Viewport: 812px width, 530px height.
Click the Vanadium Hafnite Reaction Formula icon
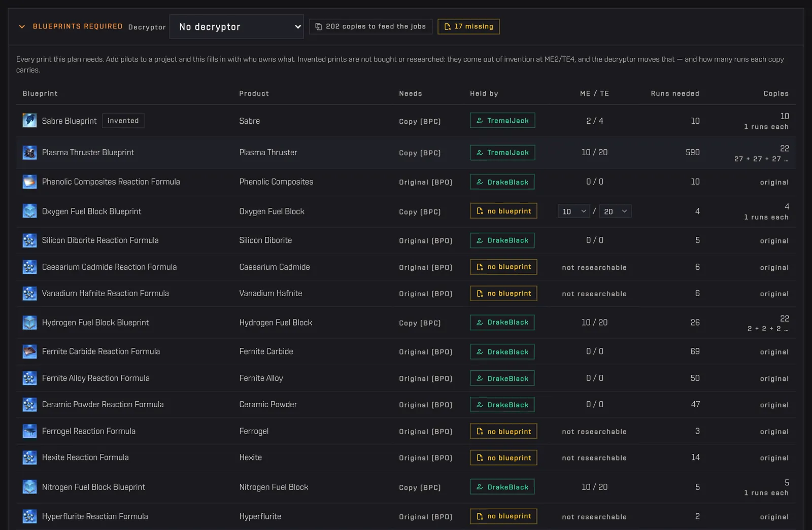[x=29, y=293]
